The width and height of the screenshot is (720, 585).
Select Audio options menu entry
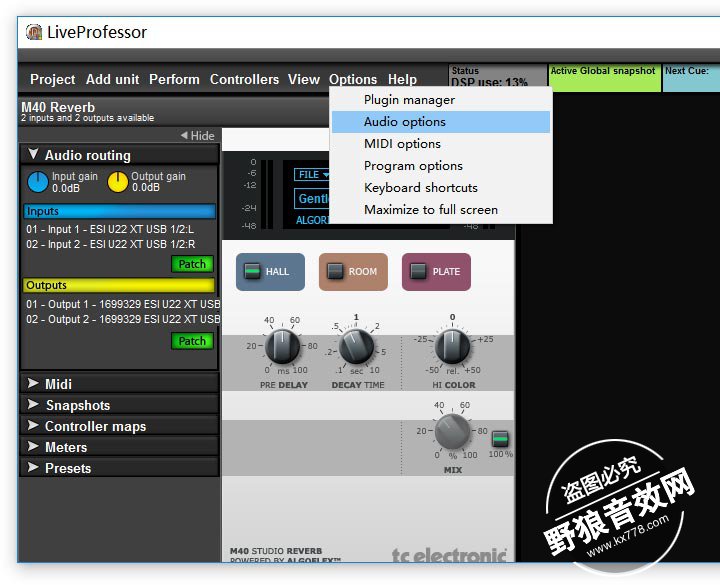441,122
